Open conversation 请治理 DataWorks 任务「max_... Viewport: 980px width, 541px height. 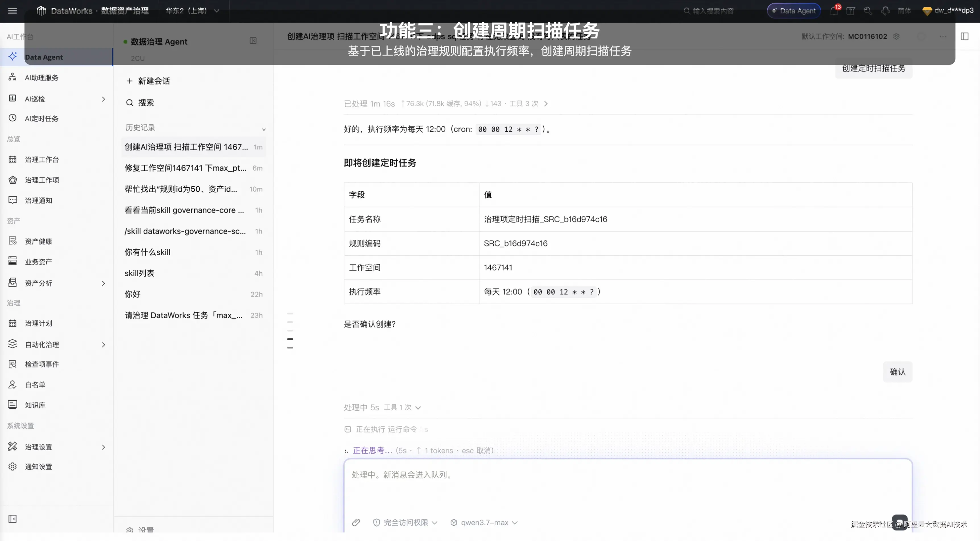click(193, 315)
